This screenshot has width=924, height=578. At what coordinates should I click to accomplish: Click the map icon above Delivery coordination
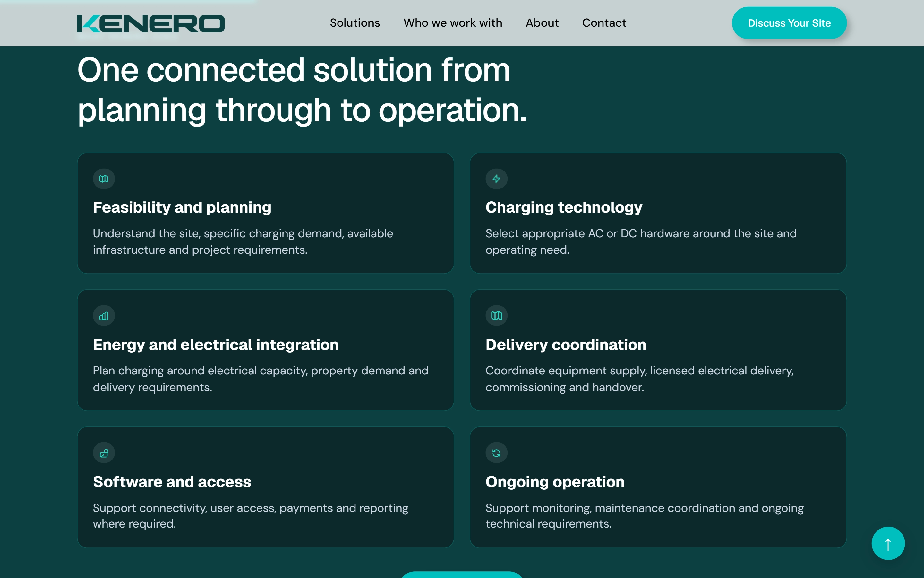tap(496, 316)
